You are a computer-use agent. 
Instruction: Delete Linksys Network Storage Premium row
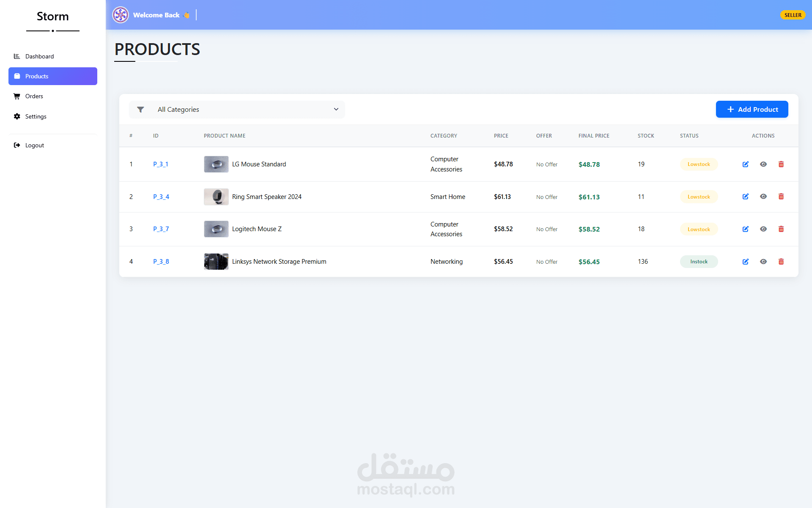(x=781, y=262)
